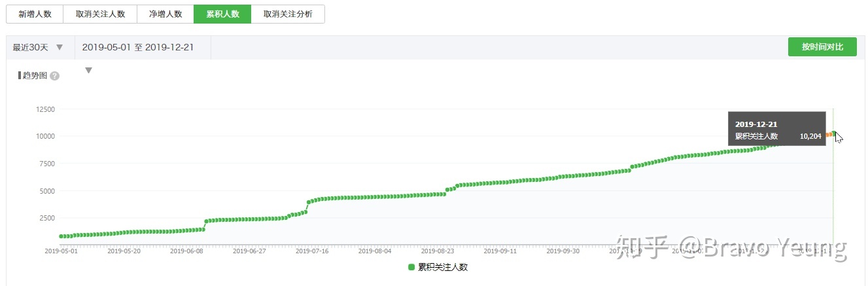
Task: Switch to the 新增人数 tab
Action: click(35, 14)
